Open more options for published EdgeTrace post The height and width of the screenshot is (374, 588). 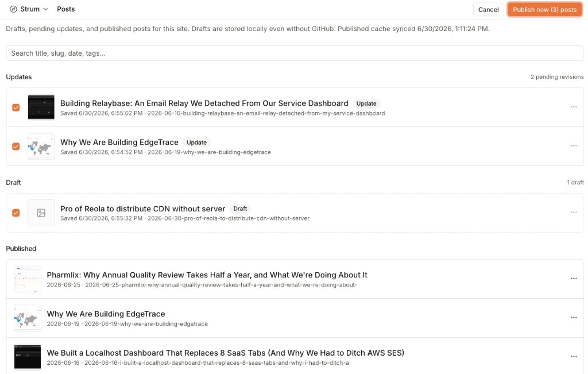pyautogui.click(x=574, y=317)
